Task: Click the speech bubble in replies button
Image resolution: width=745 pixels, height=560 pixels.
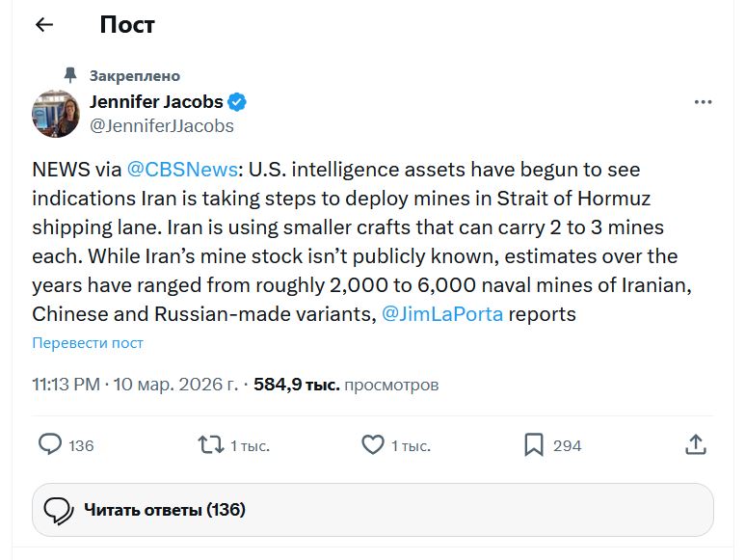Action: pos(59,510)
